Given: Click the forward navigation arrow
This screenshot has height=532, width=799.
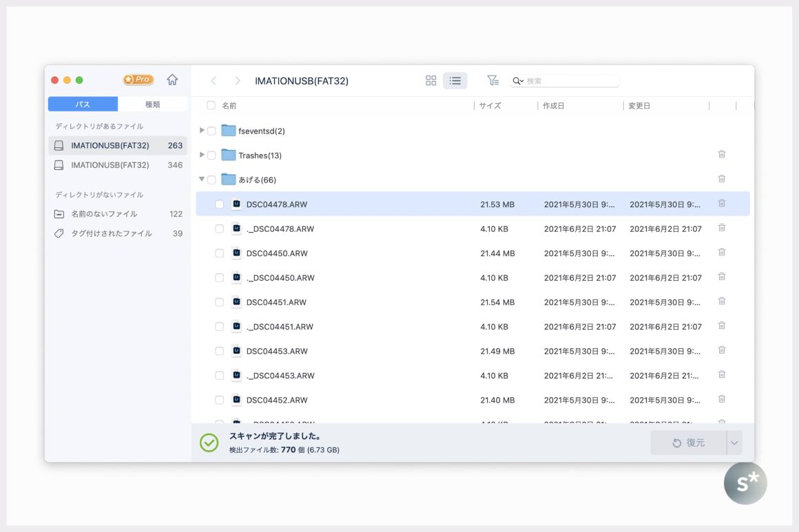Looking at the screenshot, I should pos(238,81).
